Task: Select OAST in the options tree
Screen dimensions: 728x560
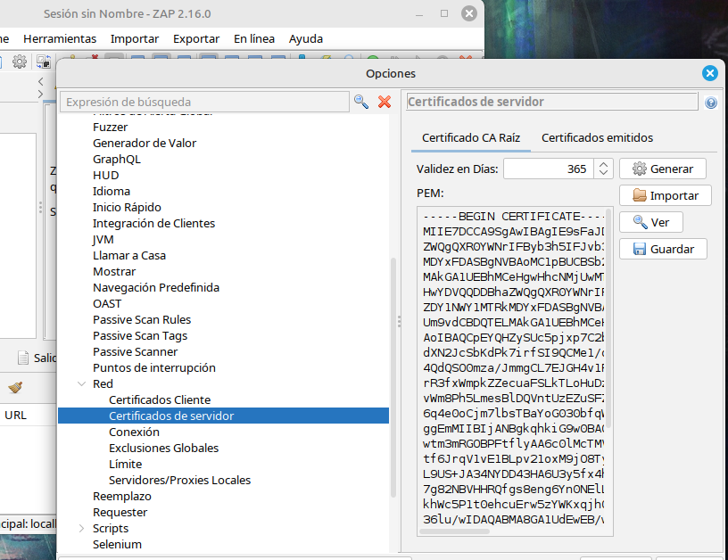Action: (107, 303)
